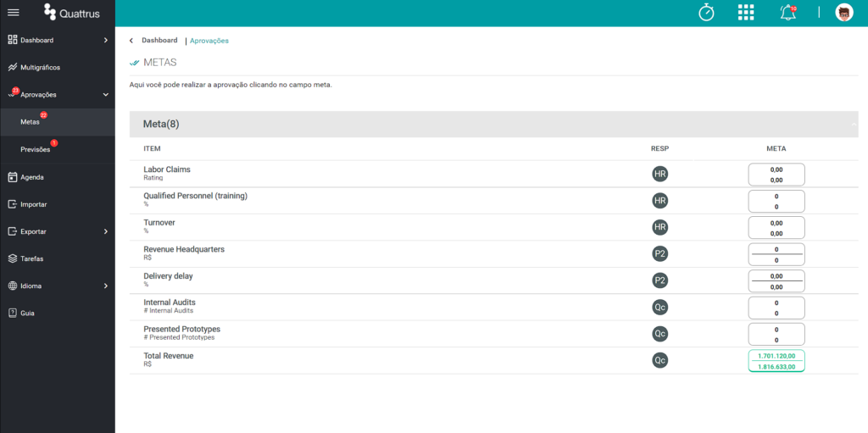Viewport: 868px width, 433px height.
Task: Click the Labor Claims item name
Action: [x=167, y=169]
